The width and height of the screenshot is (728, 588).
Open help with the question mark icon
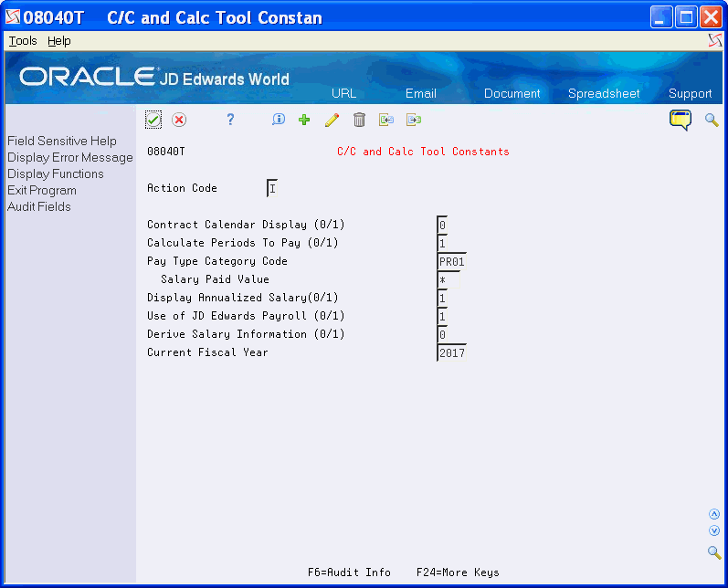click(230, 120)
